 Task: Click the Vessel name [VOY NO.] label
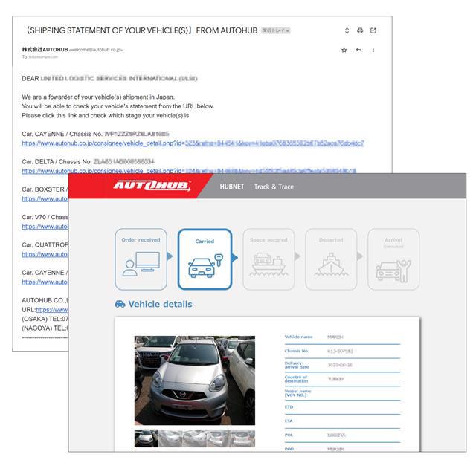(297, 393)
